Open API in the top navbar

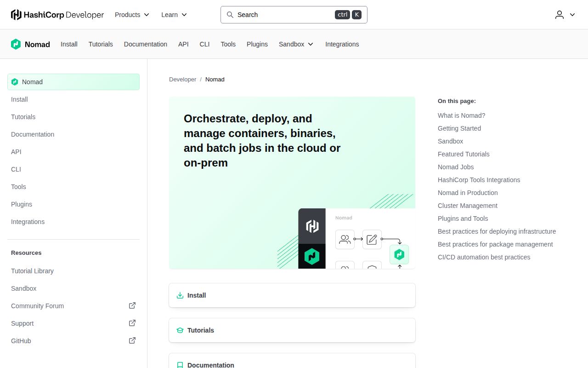tap(183, 44)
